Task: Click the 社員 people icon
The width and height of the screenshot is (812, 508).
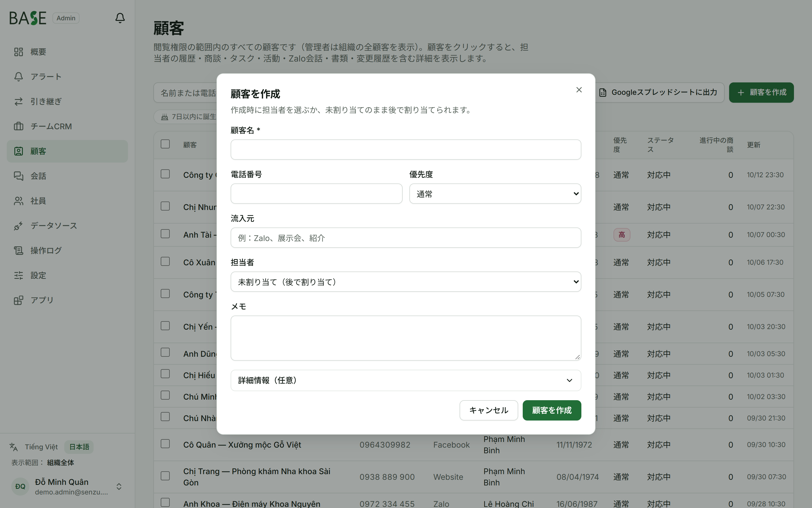Action: (18, 201)
